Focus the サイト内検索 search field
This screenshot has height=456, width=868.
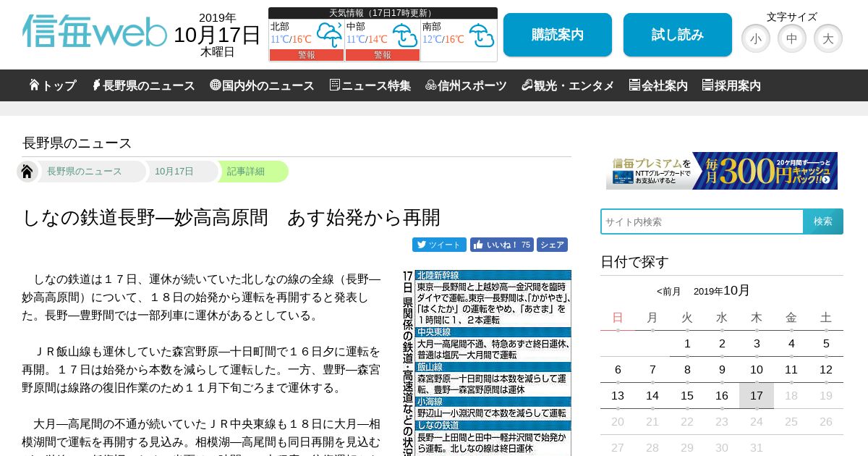tap(702, 221)
